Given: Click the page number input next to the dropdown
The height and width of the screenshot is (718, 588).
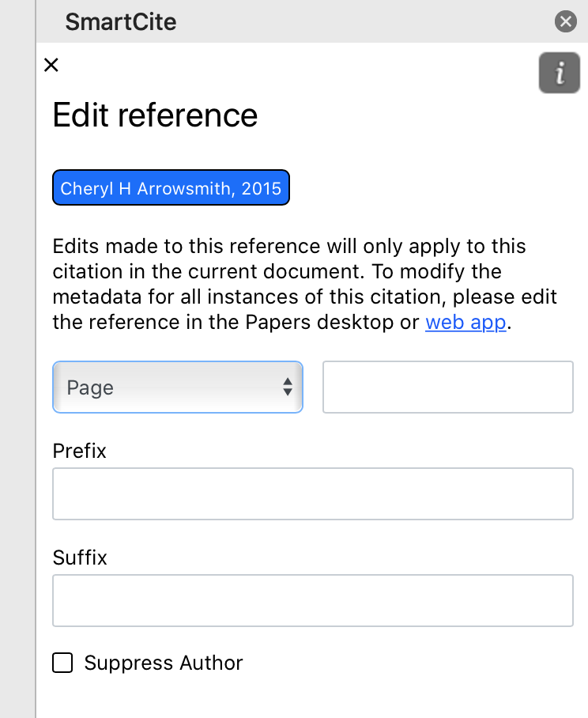Looking at the screenshot, I should 447,387.
